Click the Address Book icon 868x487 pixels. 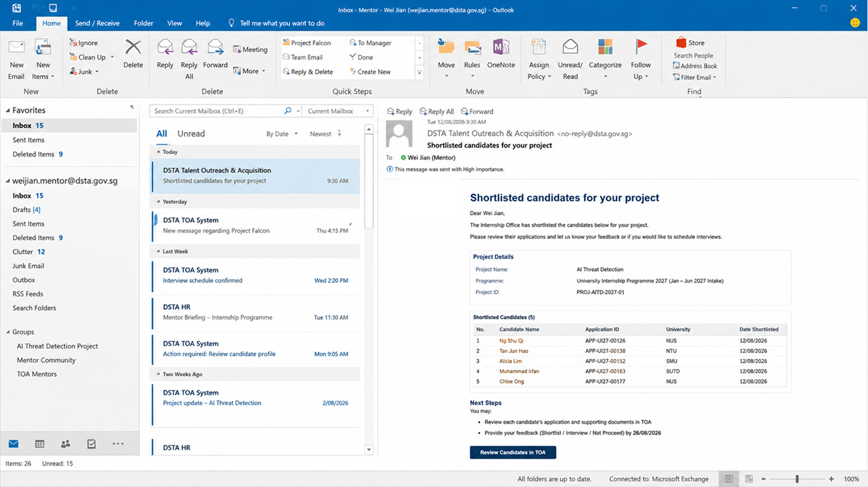pyautogui.click(x=676, y=66)
